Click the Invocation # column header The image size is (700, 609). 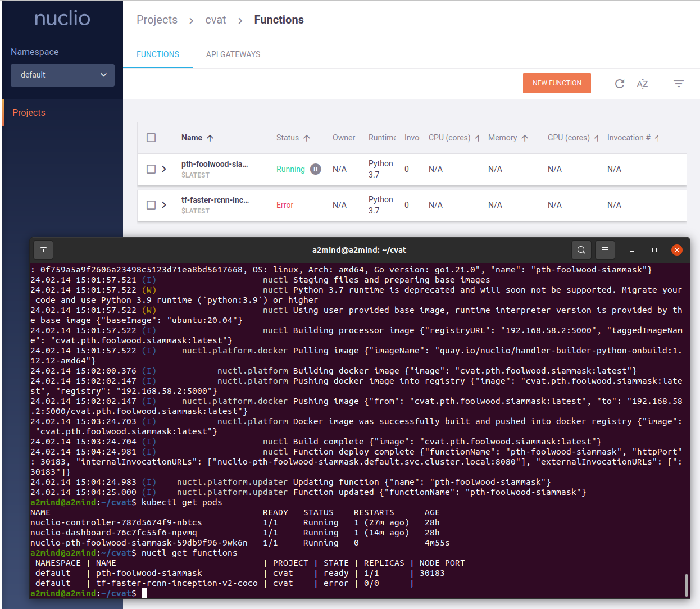tap(629, 138)
